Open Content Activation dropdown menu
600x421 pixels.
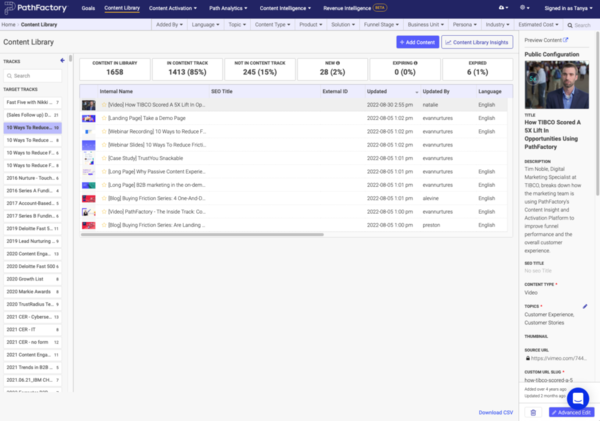click(173, 8)
